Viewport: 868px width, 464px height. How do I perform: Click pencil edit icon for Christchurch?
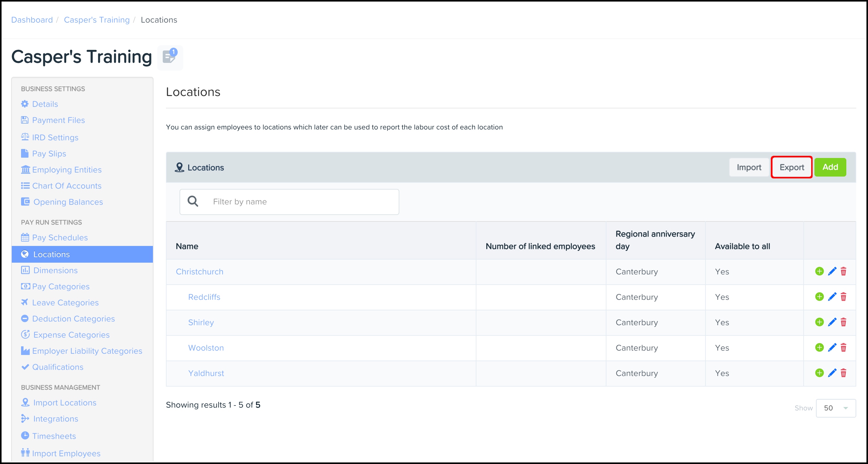coord(831,271)
